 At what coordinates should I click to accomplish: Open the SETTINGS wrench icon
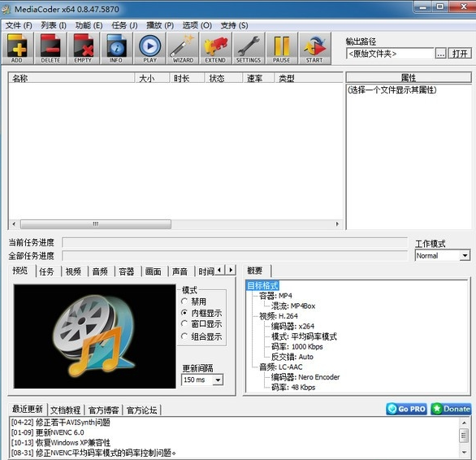tap(249, 48)
